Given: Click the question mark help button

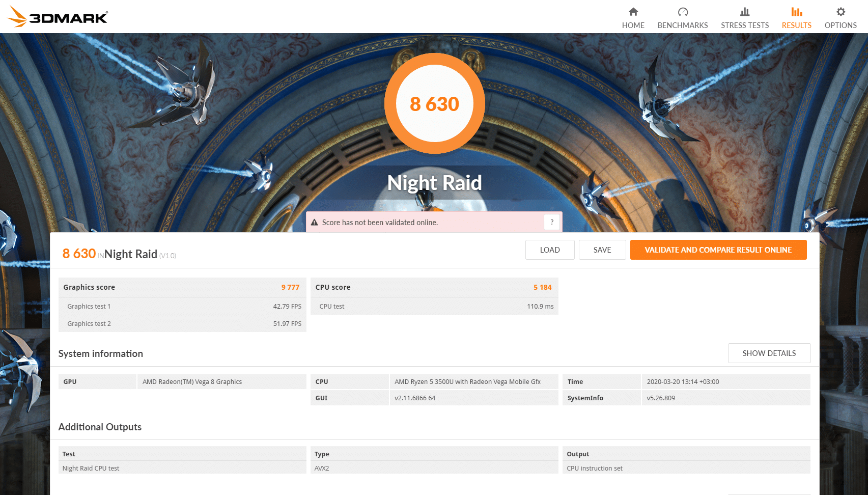Looking at the screenshot, I should 551,222.
